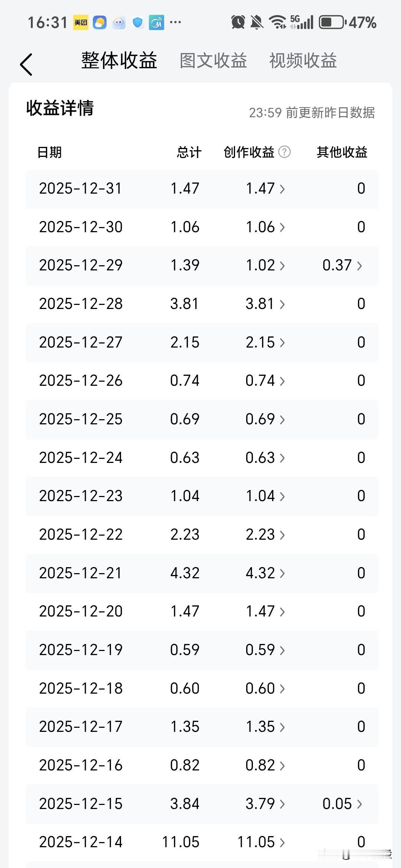401x868 pixels.
Task: Expand 创作收益 3.81 for 2025-12-28
Action: 265,304
